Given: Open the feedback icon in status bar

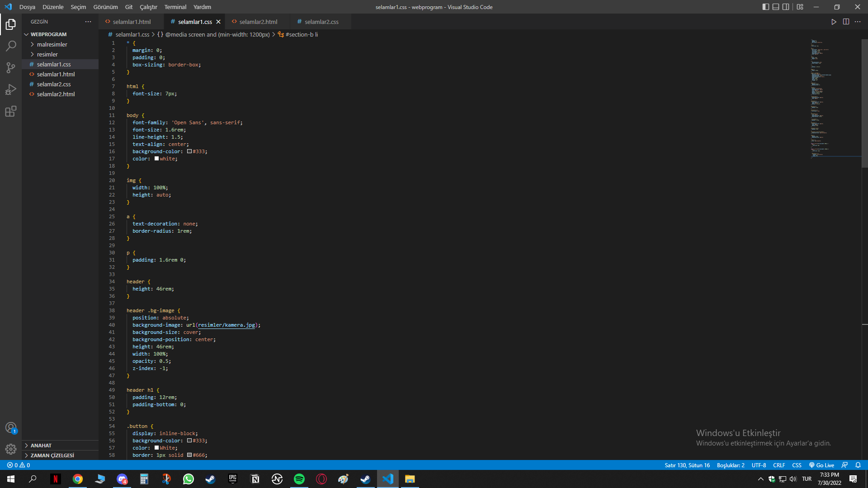Looking at the screenshot, I should [844, 465].
